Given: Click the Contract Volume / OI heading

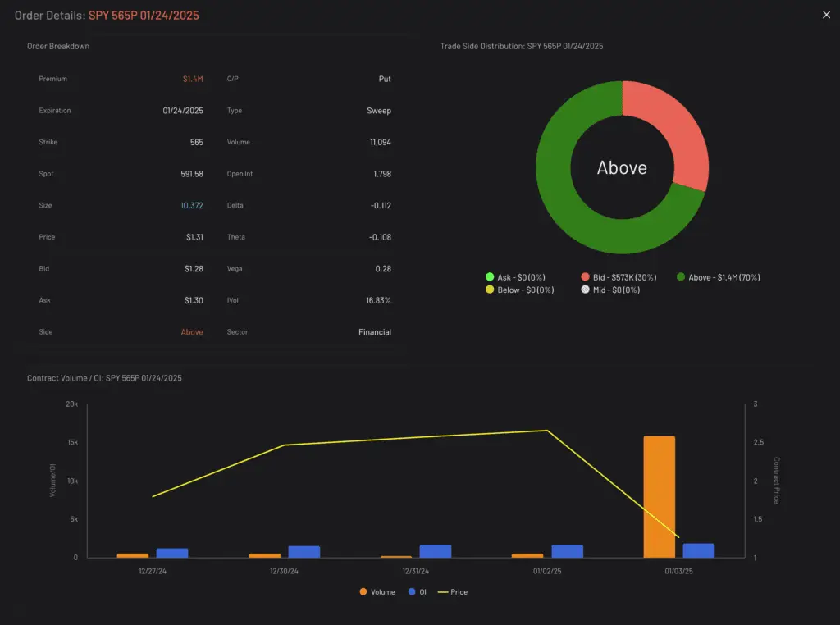Looking at the screenshot, I should click(x=104, y=378).
